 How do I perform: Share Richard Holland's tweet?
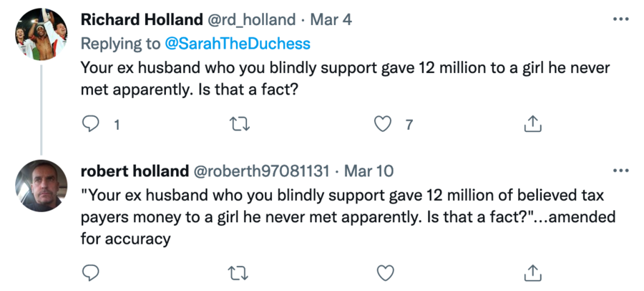[x=532, y=124]
